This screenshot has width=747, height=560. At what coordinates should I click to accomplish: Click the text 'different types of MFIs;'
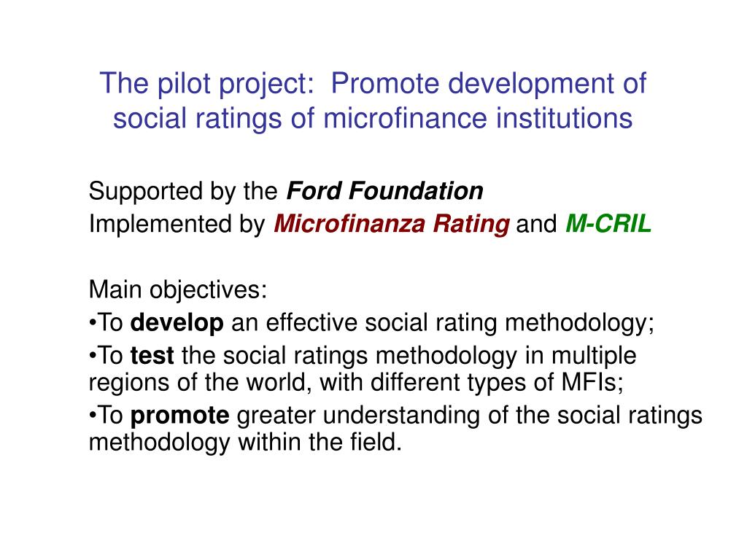tap(497, 382)
